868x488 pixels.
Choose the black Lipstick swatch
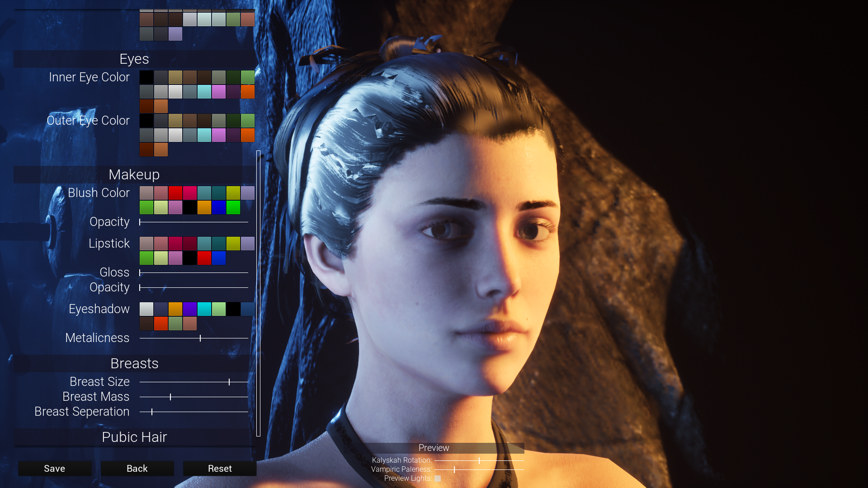click(190, 258)
